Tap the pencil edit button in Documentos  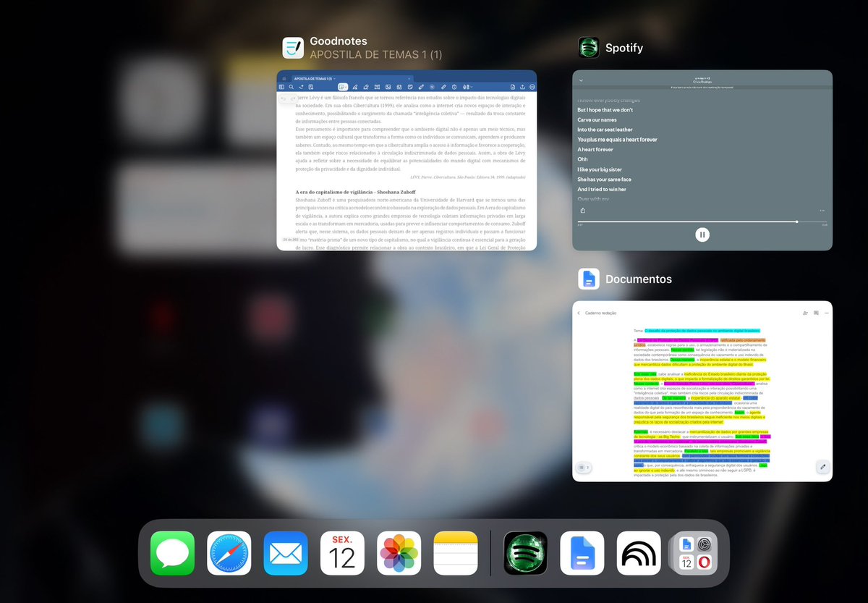822,468
